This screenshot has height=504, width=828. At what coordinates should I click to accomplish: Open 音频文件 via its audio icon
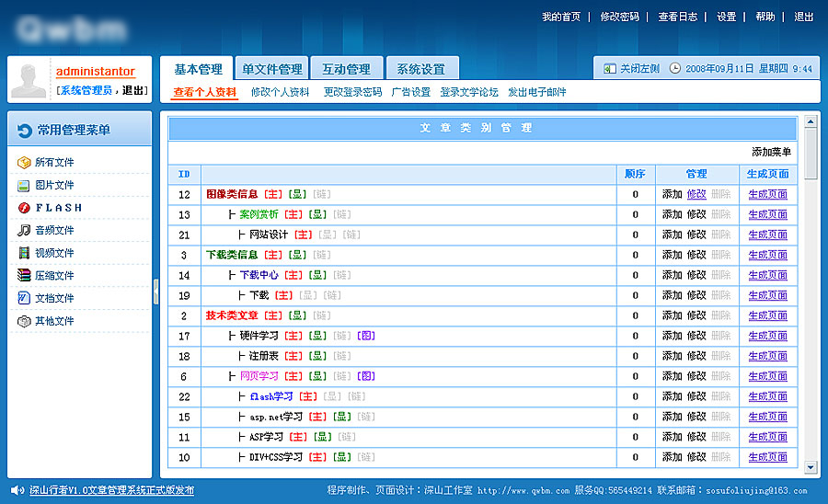click(24, 231)
